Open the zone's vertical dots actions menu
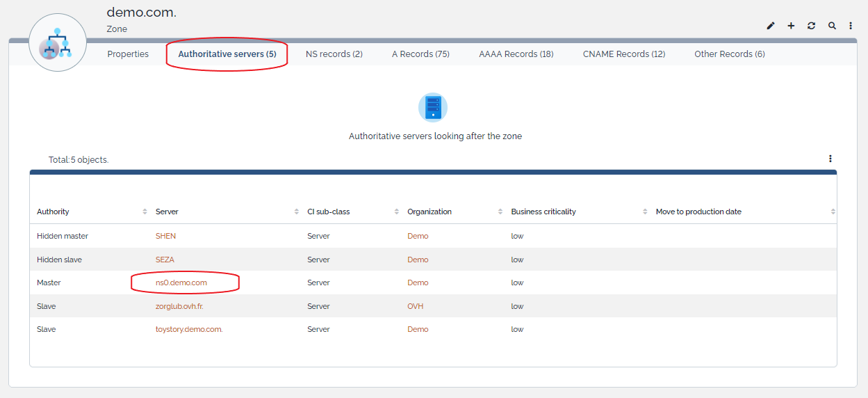This screenshot has height=398, width=868. coord(851,26)
